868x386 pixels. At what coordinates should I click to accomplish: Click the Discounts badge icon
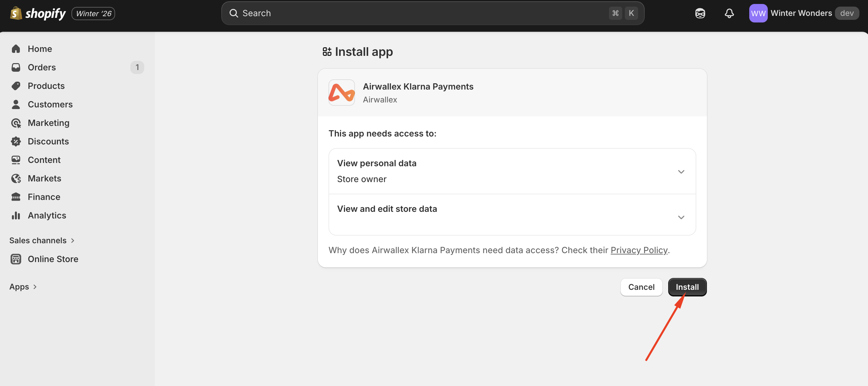click(x=16, y=141)
